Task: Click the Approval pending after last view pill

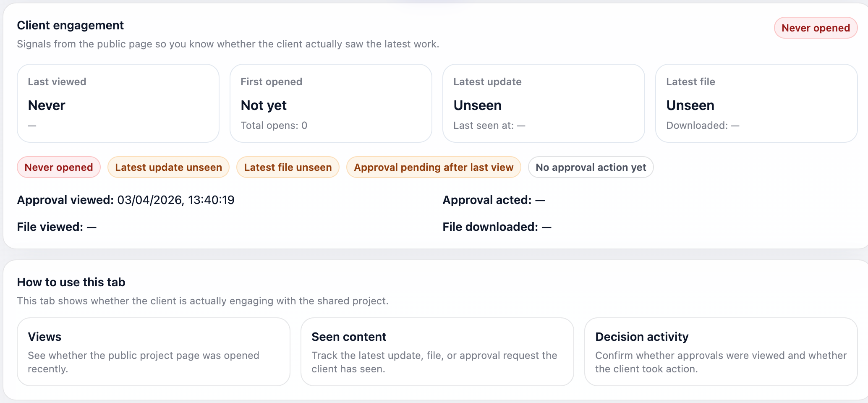Action: click(434, 167)
